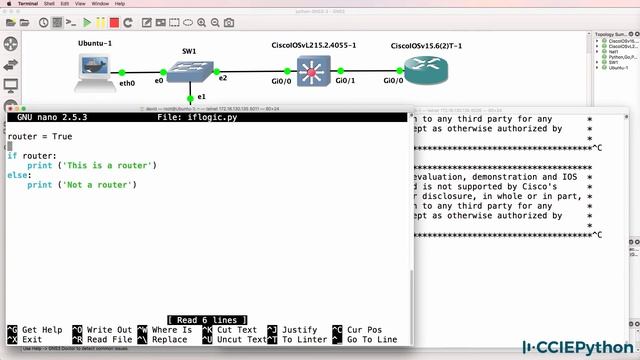Close the Topology Summary panel
640x360 pixels.
pos(637,34)
